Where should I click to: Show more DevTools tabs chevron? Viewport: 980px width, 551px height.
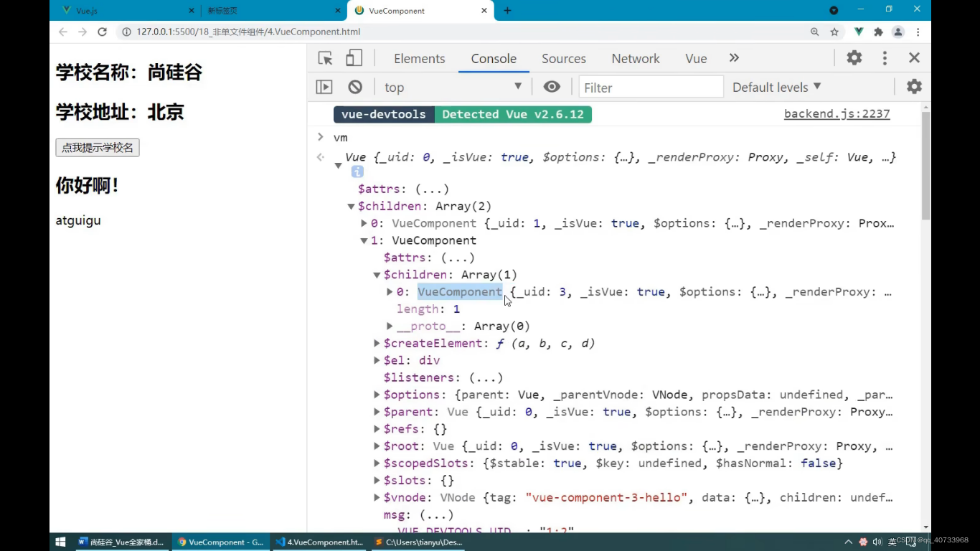[x=734, y=58]
